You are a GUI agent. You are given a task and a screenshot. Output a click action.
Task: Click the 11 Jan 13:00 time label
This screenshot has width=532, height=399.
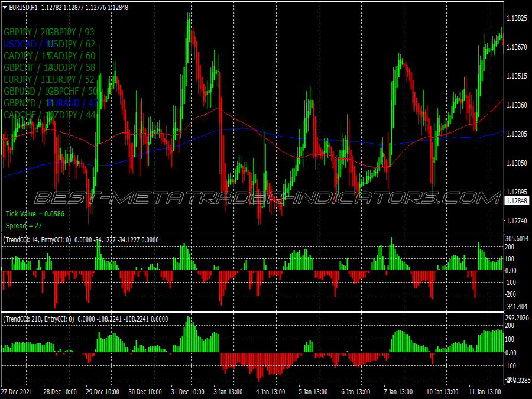coord(485,392)
